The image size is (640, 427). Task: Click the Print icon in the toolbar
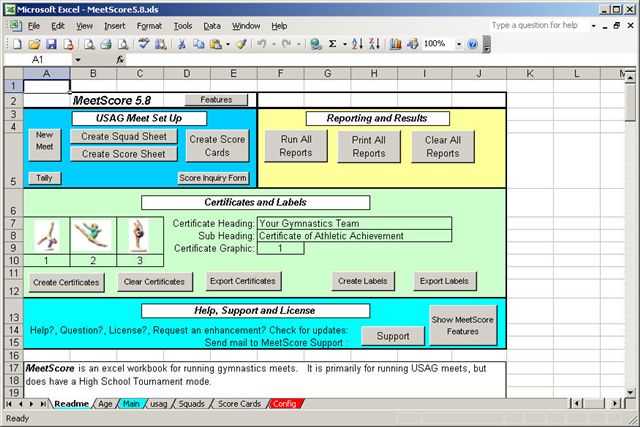106,44
